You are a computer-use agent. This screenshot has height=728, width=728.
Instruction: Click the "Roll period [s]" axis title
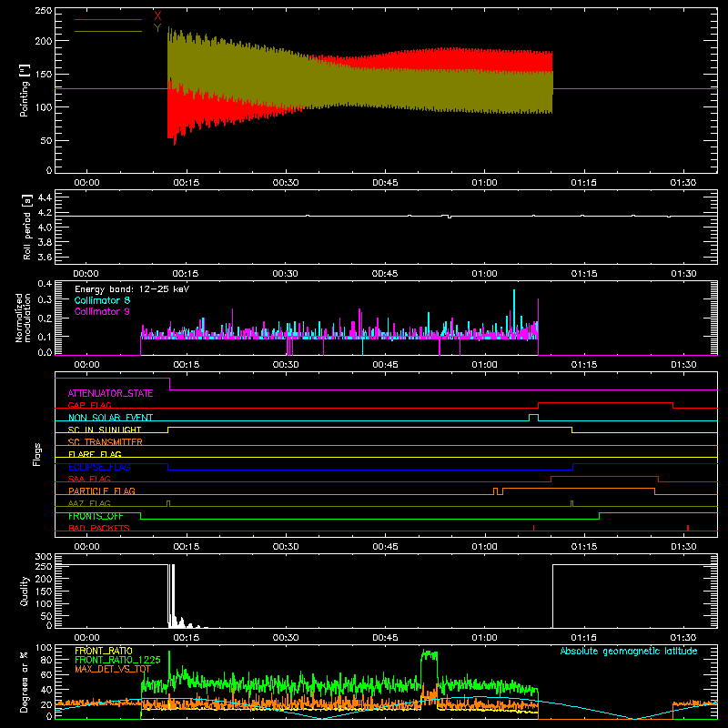[26, 227]
